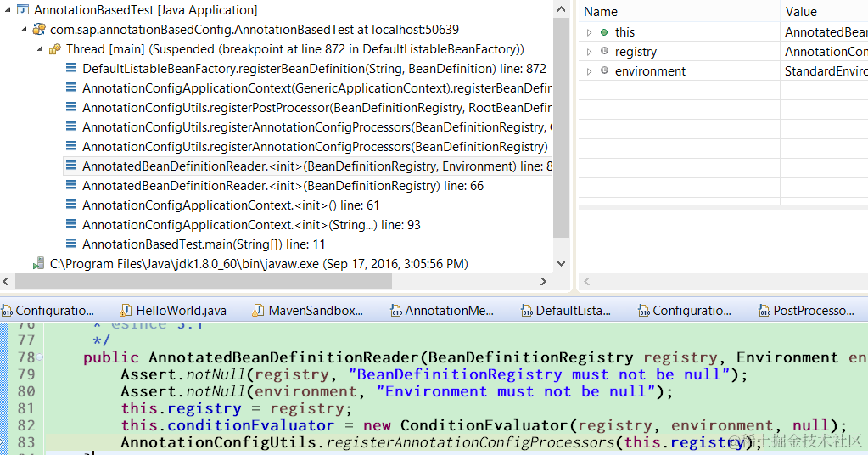Click frame icon of AnnotatedBeanDefinitionReader.<init> line 66

(71, 185)
